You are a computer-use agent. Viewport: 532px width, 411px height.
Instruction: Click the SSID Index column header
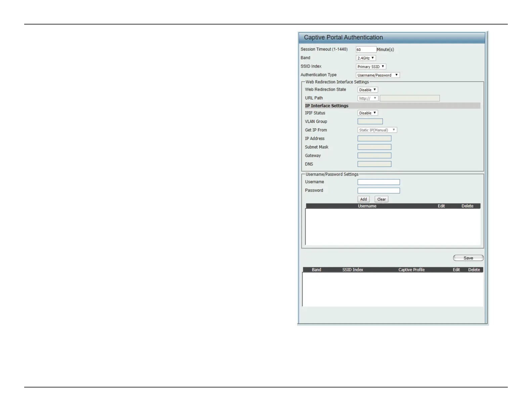click(353, 270)
